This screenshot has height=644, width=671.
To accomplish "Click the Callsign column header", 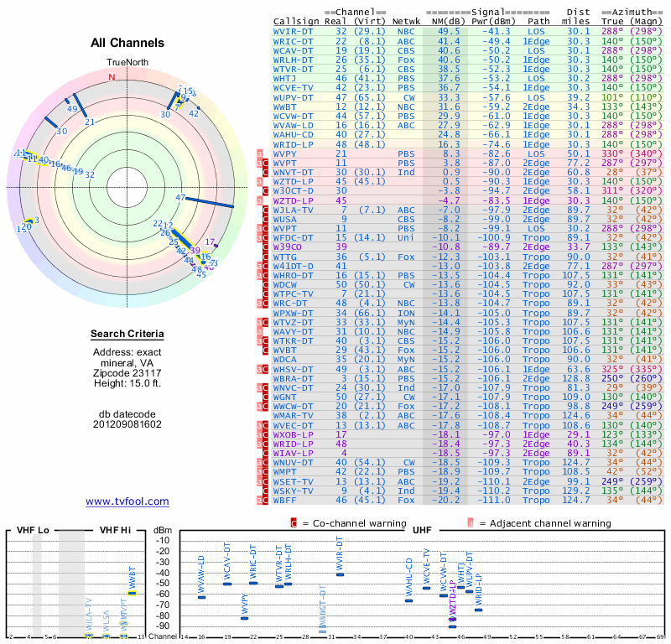I will click(296, 21).
